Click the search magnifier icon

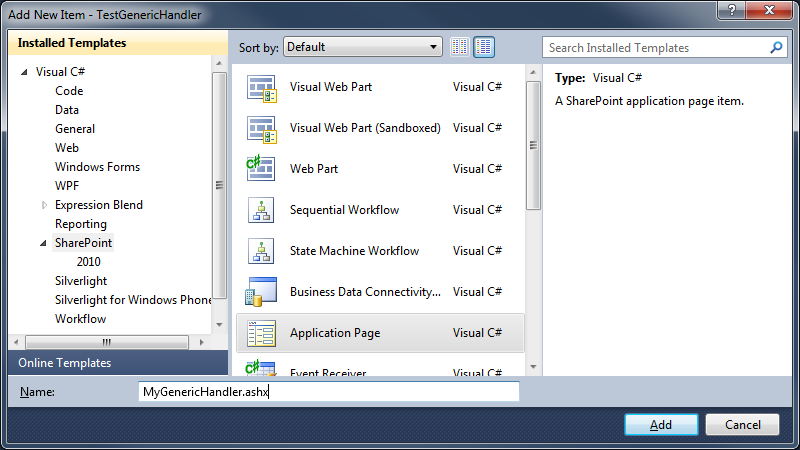tap(776, 47)
